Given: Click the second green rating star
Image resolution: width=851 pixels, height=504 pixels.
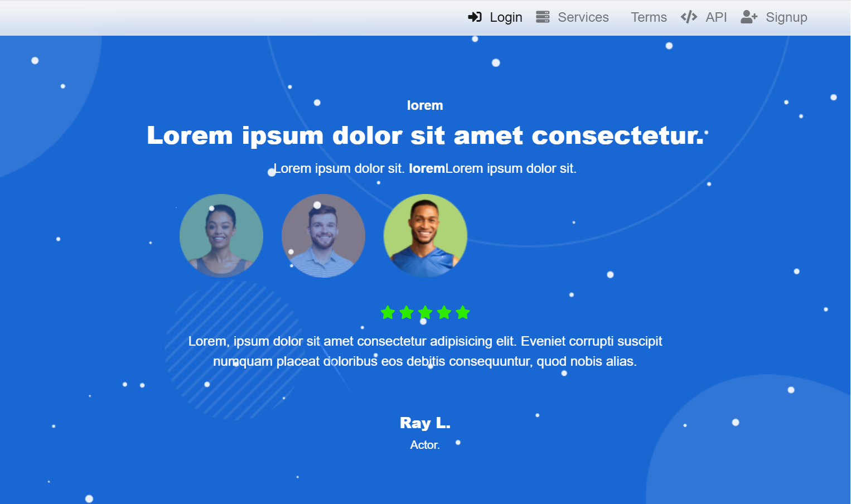Looking at the screenshot, I should 407,312.
